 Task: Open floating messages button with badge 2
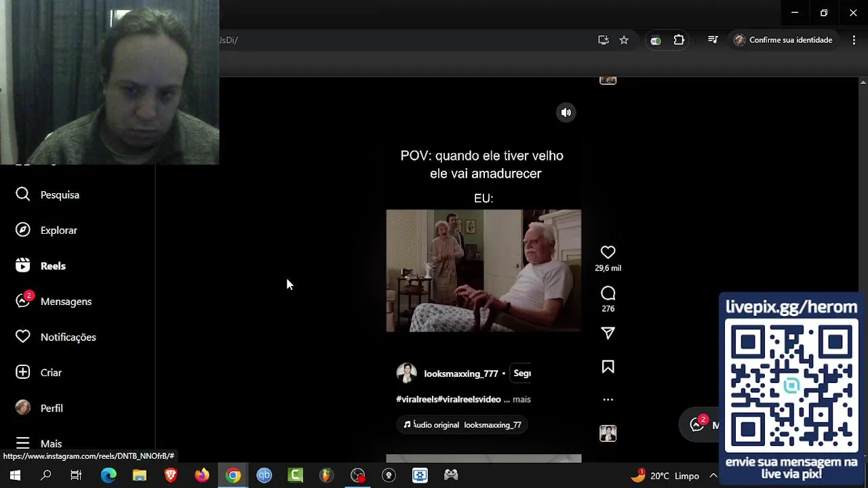click(700, 424)
